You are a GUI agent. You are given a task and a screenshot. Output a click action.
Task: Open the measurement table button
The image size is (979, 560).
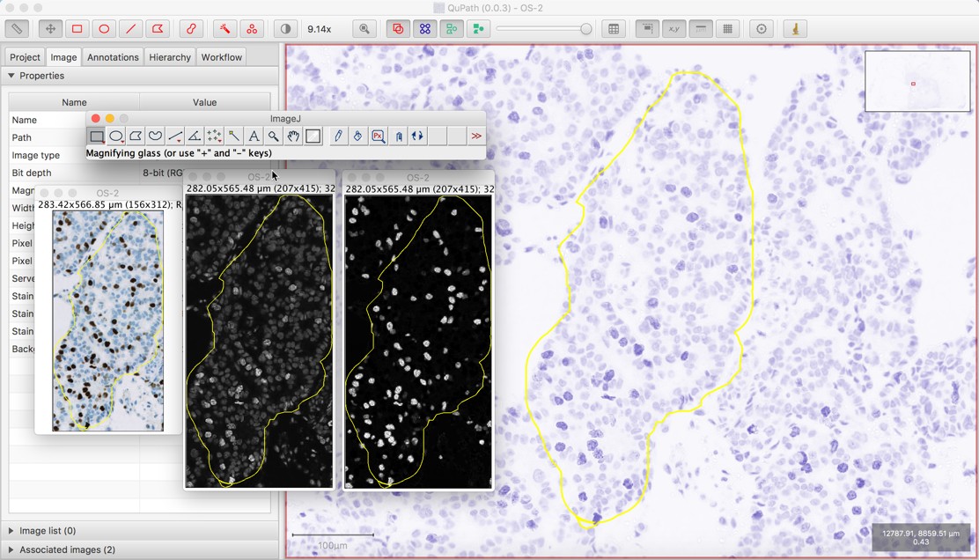(x=614, y=29)
